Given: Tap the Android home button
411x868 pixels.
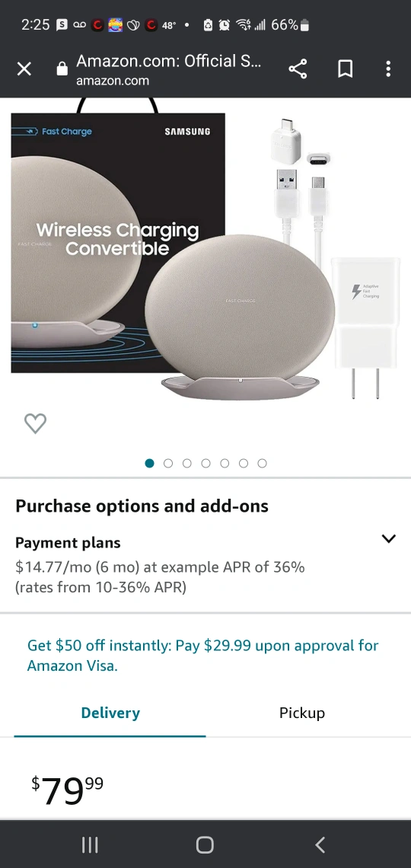Looking at the screenshot, I should (x=205, y=844).
